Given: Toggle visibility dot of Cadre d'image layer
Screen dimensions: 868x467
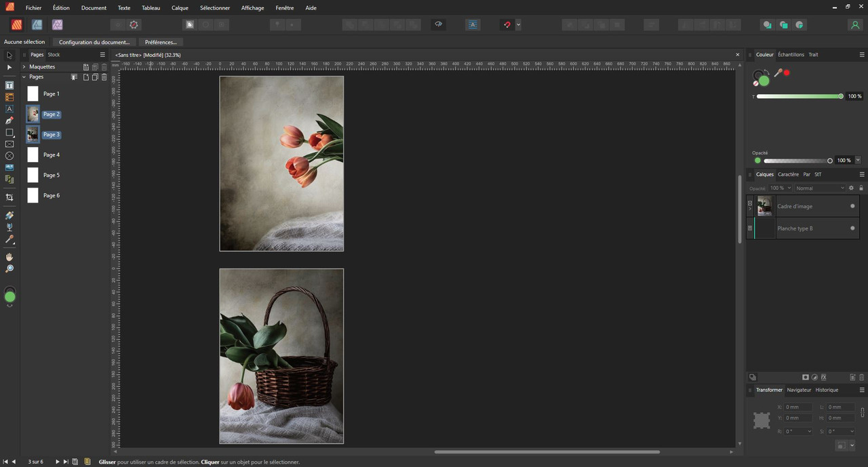Looking at the screenshot, I should pyautogui.click(x=852, y=206).
